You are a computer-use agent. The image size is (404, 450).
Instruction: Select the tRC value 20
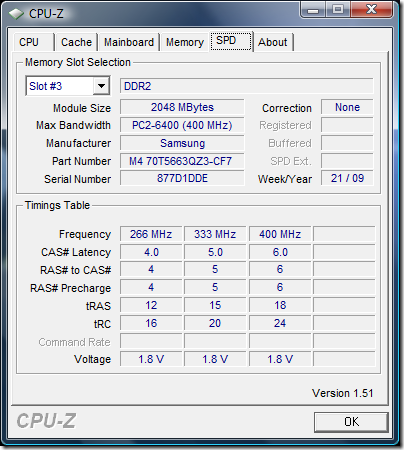[215, 323]
